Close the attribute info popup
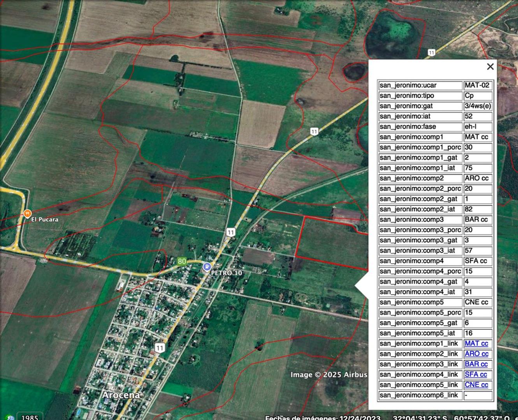 [x=490, y=66]
